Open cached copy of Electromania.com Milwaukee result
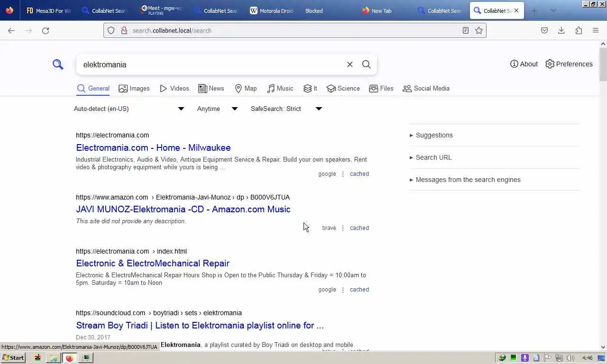 pyautogui.click(x=359, y=174)
